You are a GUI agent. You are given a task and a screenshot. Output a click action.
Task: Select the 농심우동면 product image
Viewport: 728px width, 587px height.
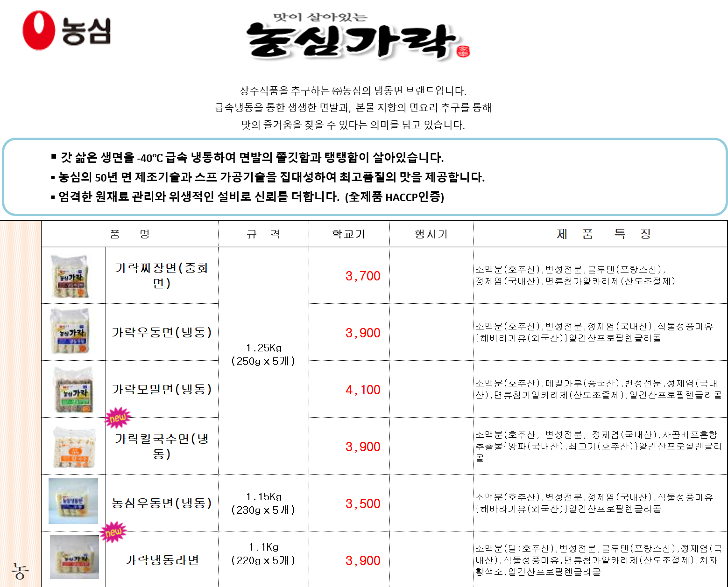73,501
